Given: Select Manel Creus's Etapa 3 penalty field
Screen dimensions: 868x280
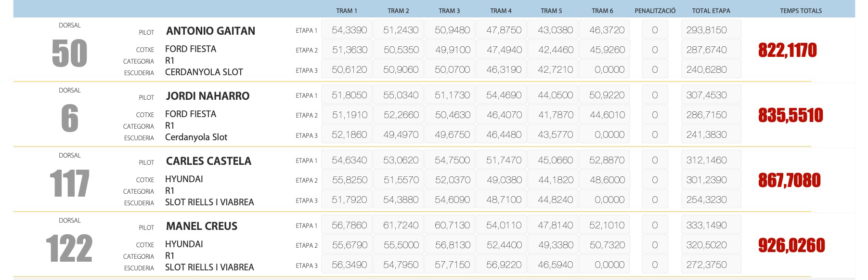Looking at the screenshot, I should [655, 265].
